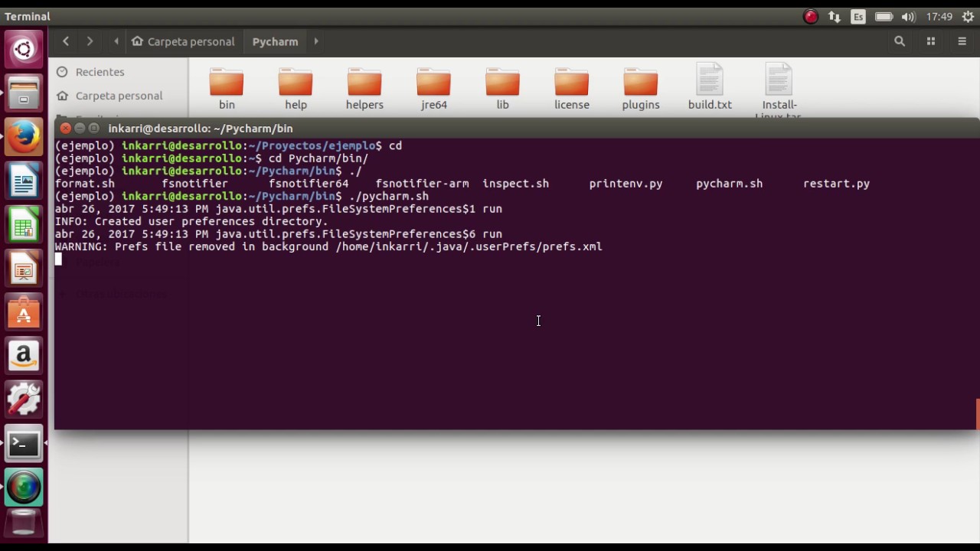Open the network connections indicator
Viewport: 980px width, 551px height.
[835, 16]
